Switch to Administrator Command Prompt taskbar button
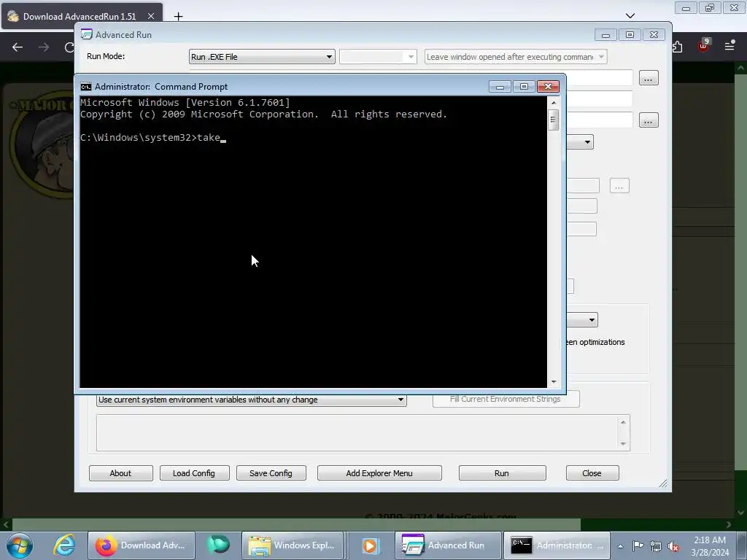This screenshot has height=560, width=747. coord(557,545)
